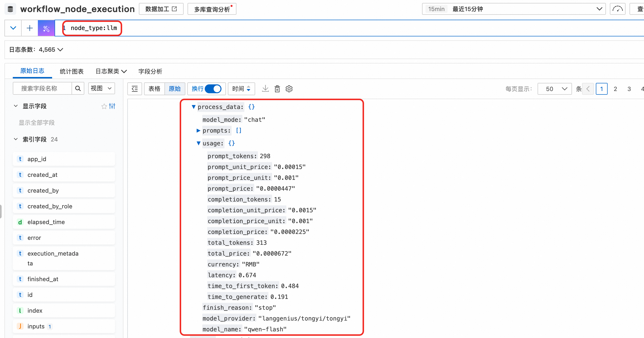Screen dimensions: 644x338
Task: Click the 数据加工 button
Action: tap(161, 9)
